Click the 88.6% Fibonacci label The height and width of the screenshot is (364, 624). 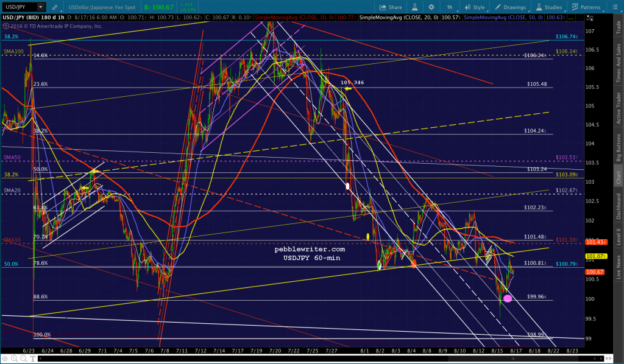coord(41,296)
